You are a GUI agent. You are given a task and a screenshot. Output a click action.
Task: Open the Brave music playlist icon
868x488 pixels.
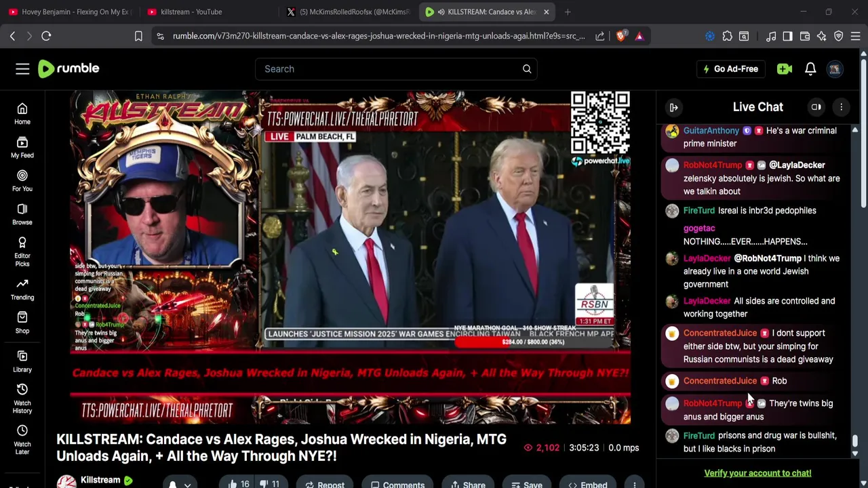[x=771, y=36]
